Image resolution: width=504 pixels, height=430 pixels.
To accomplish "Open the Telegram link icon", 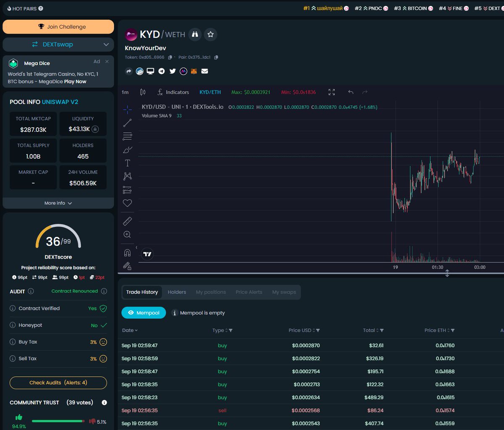I will pyautogui.click(x=161, y=71).
